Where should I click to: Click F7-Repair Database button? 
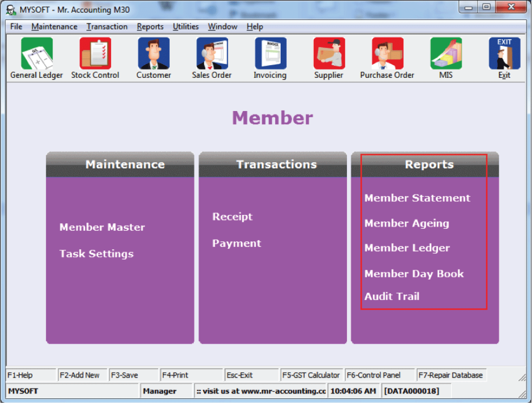coord(451,375)
